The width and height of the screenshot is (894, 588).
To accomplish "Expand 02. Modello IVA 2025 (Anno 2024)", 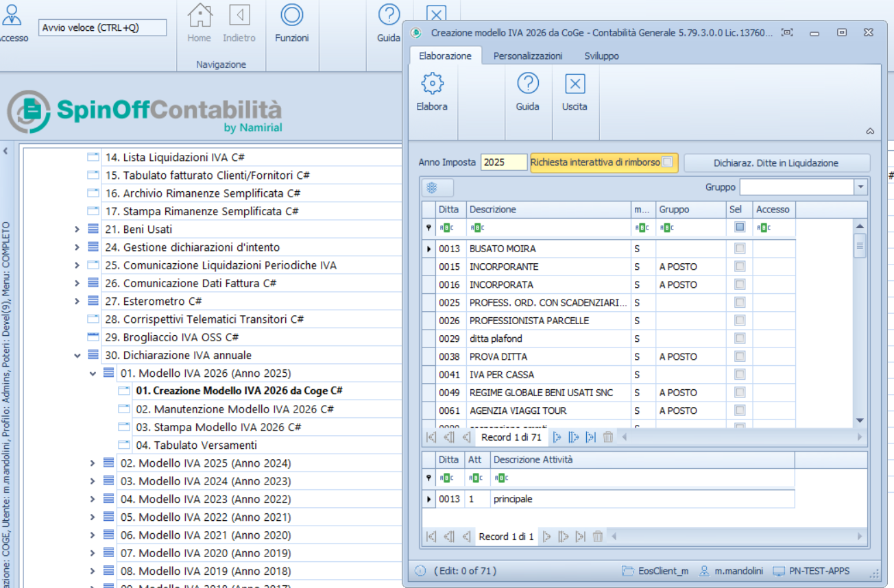I will point(93,463).
